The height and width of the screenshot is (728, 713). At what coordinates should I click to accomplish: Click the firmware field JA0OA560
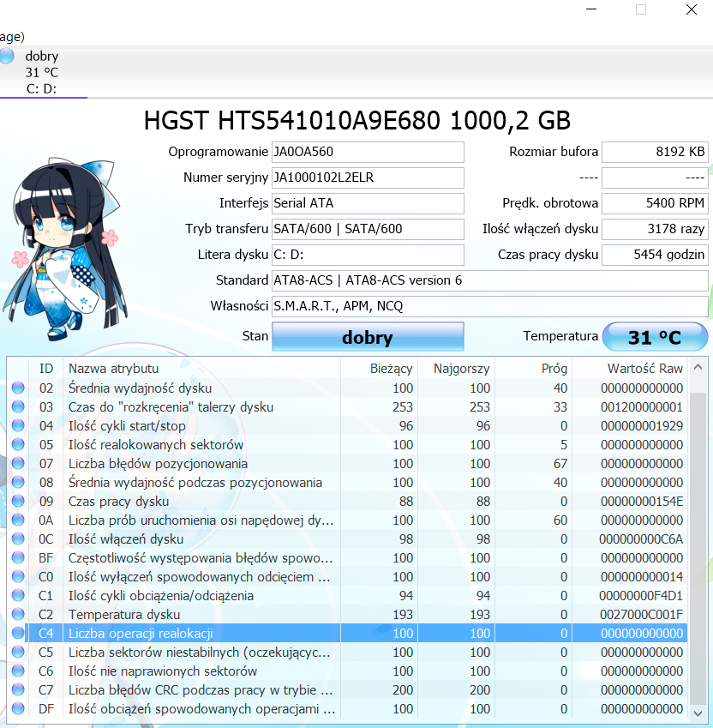[368, 152]
